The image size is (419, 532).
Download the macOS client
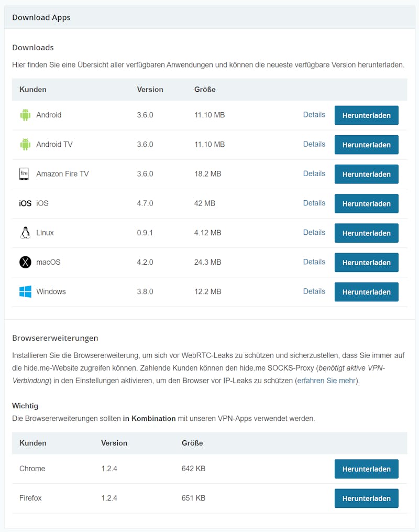367,263
